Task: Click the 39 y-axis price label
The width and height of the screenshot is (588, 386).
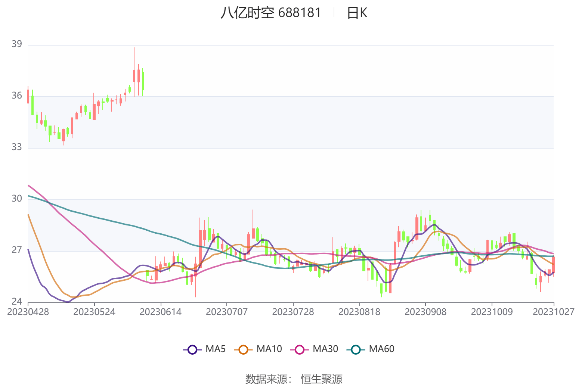Action: click(17, 44)
